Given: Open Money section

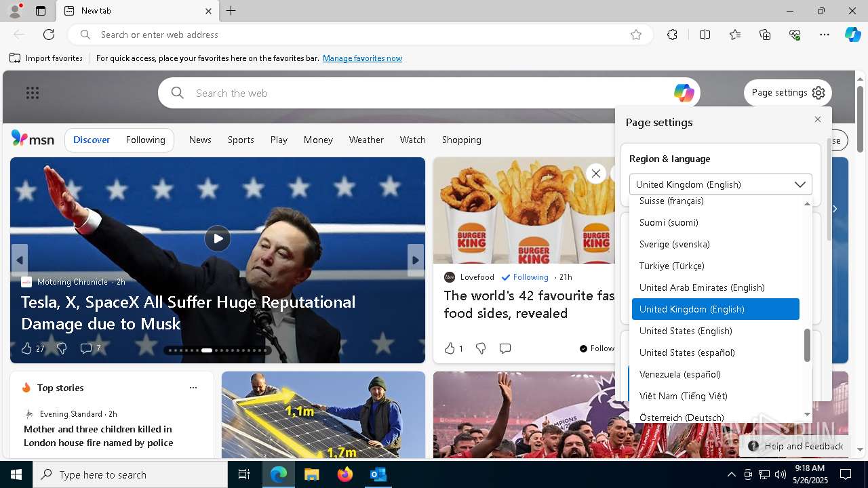Looking at the screenshot, I should tap(318, 140).
